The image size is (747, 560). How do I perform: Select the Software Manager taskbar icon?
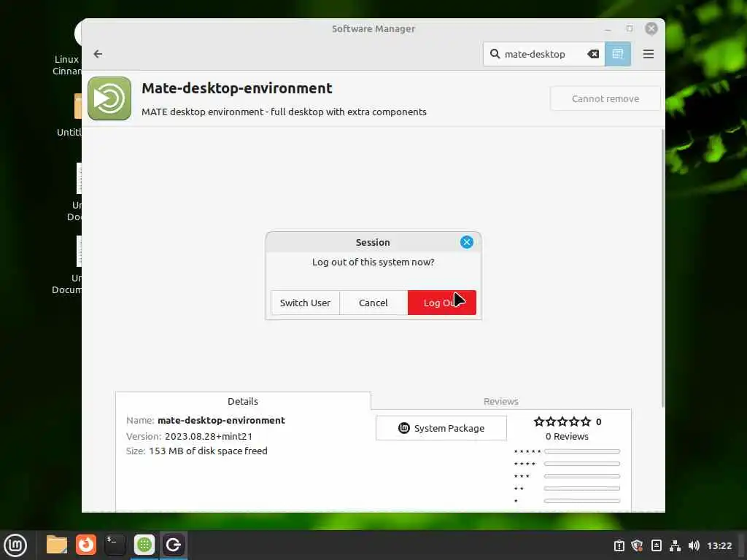pyautogui.click(x=144, y=545)
